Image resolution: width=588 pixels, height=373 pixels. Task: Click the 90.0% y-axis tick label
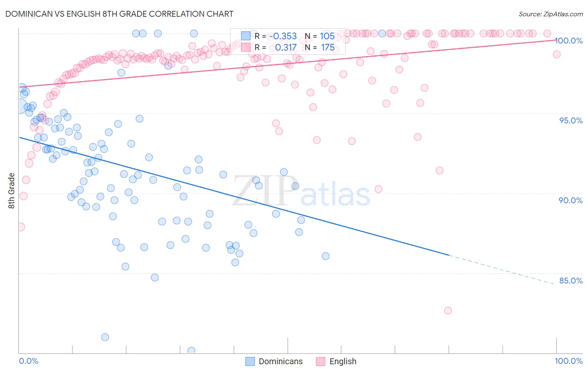point(571,200)
